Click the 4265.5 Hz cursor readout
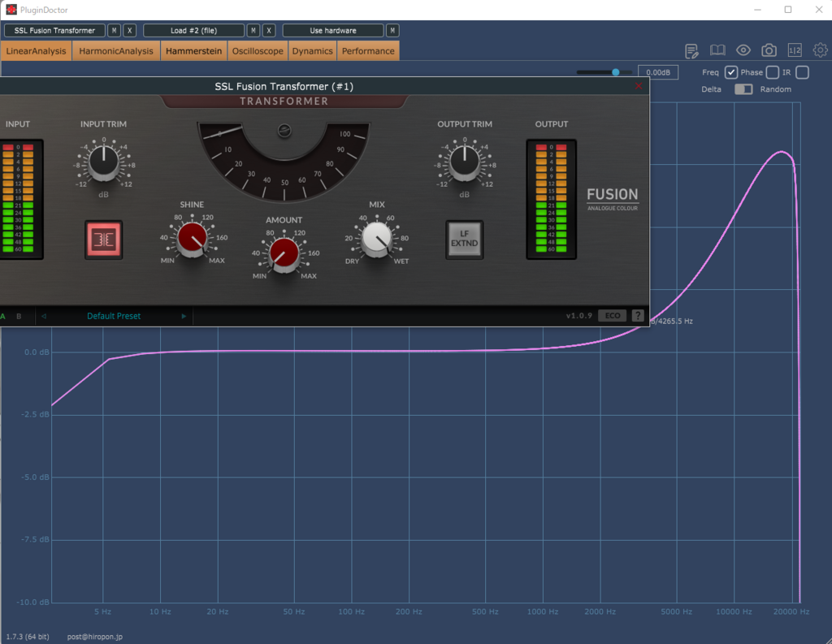The height and width of the screenshot is (644, 832). coord(672,321)
